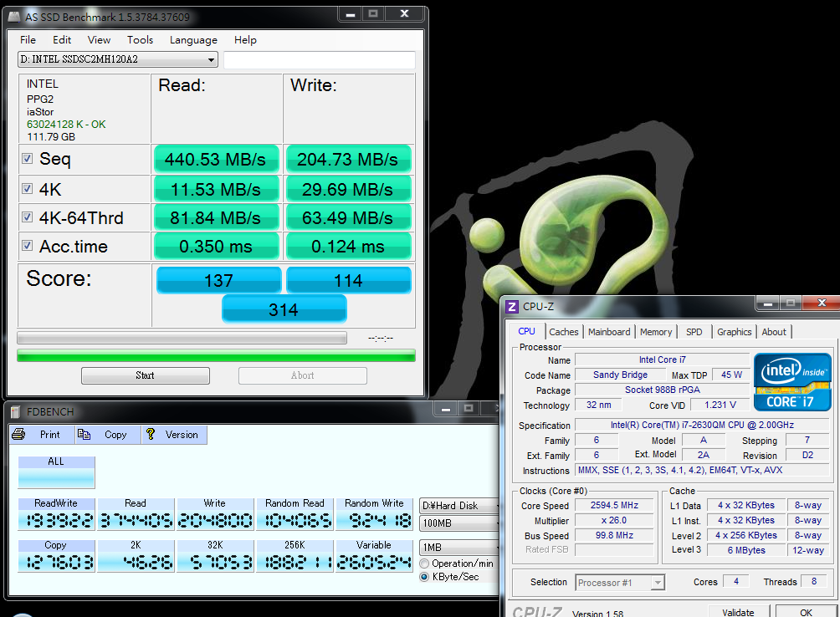
Task: Toggle the Seq test checkbox
Action: 28,159
